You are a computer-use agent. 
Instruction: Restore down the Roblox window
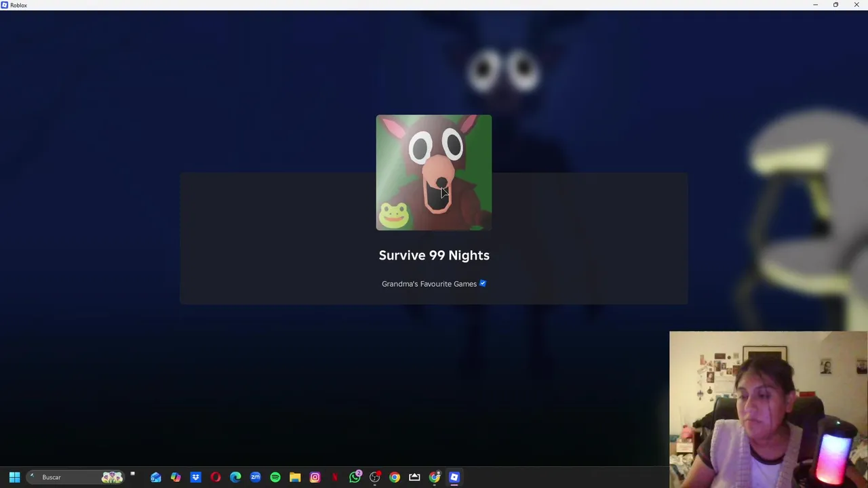[x=835, y=5]
